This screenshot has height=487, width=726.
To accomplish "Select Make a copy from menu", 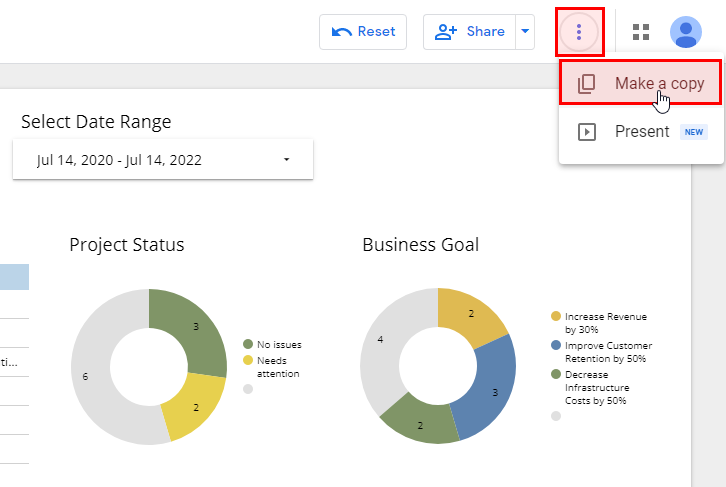I will click(659, 84).
